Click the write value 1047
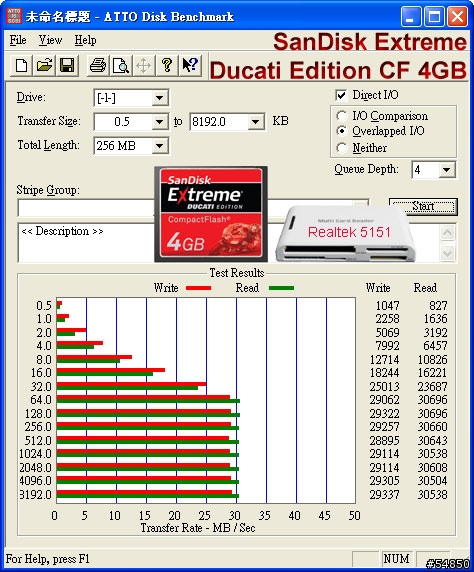This screenshot has width=474, height=572. pos(388,305)
